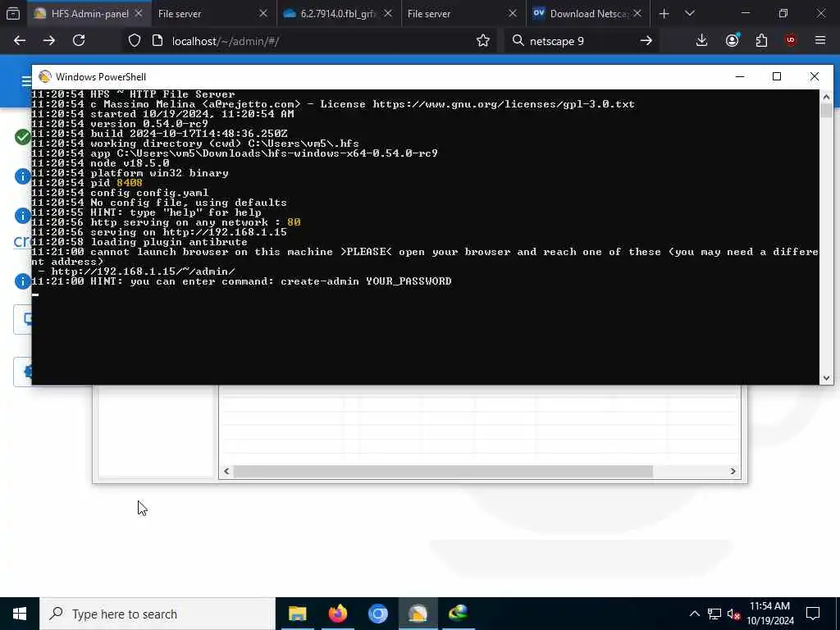
Task: Open the Internet Download Manager taskbar icon
Action: (x=458, y=614)
